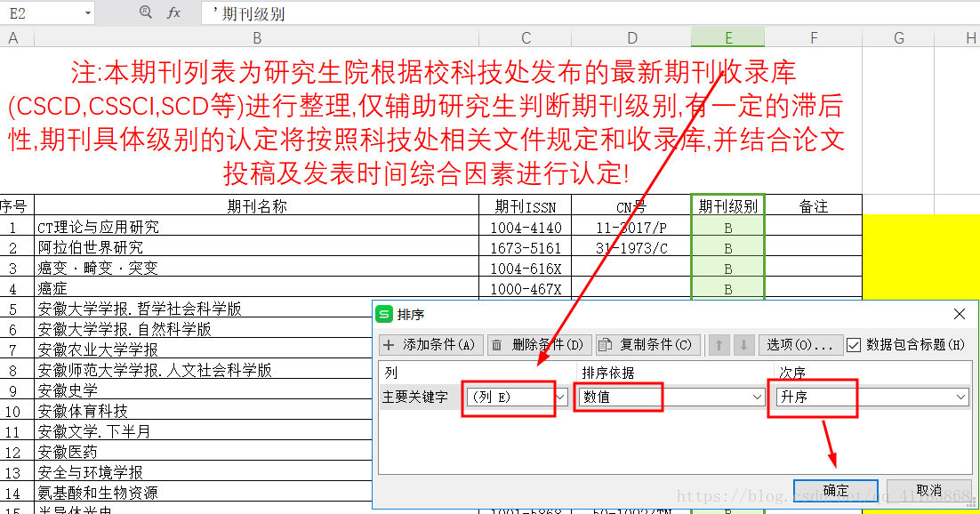The image size is (980, 514).
Task: Click ISSN cell 1004-616X
Action: click(x=526, y=269)
